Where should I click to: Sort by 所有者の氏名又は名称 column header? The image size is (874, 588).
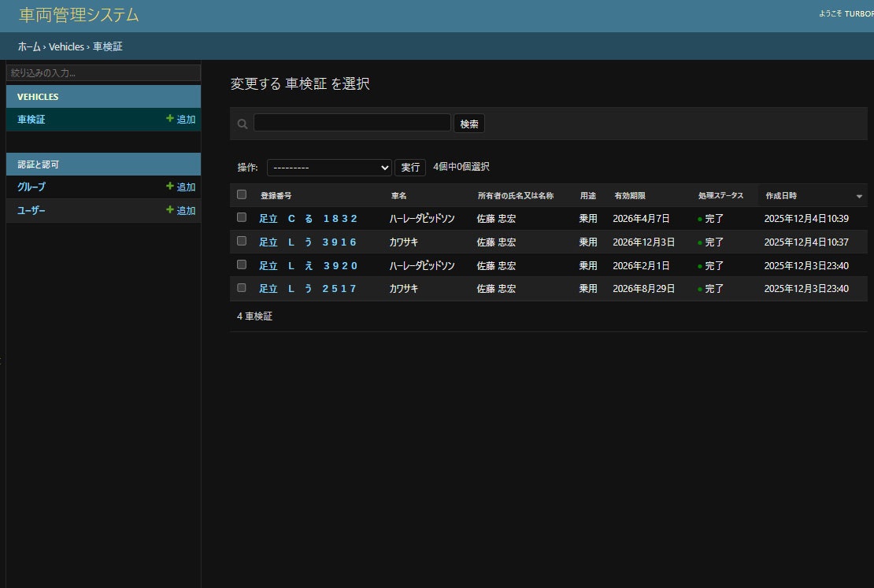point(516,196)
